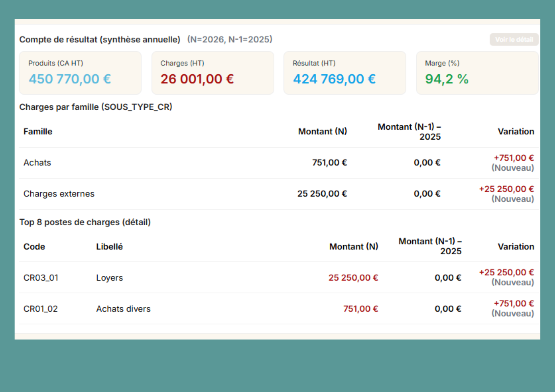
Task: Click Montant (N) header in family table
Action: point(322,131)
